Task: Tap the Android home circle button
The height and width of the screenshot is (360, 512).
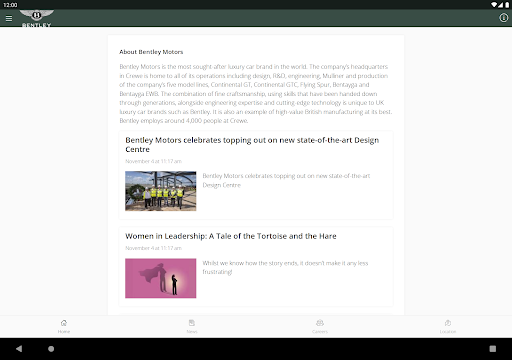Action: click(51, 349)
